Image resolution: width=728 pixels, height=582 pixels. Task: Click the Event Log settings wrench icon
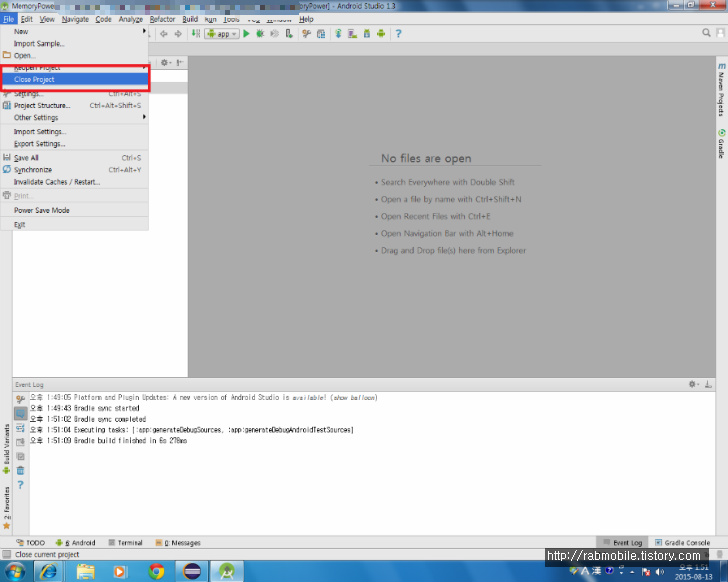click(20, 399)
